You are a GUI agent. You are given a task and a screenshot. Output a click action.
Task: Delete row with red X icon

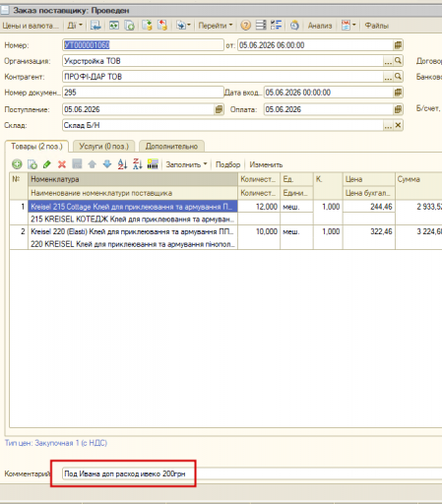point(62,164)
